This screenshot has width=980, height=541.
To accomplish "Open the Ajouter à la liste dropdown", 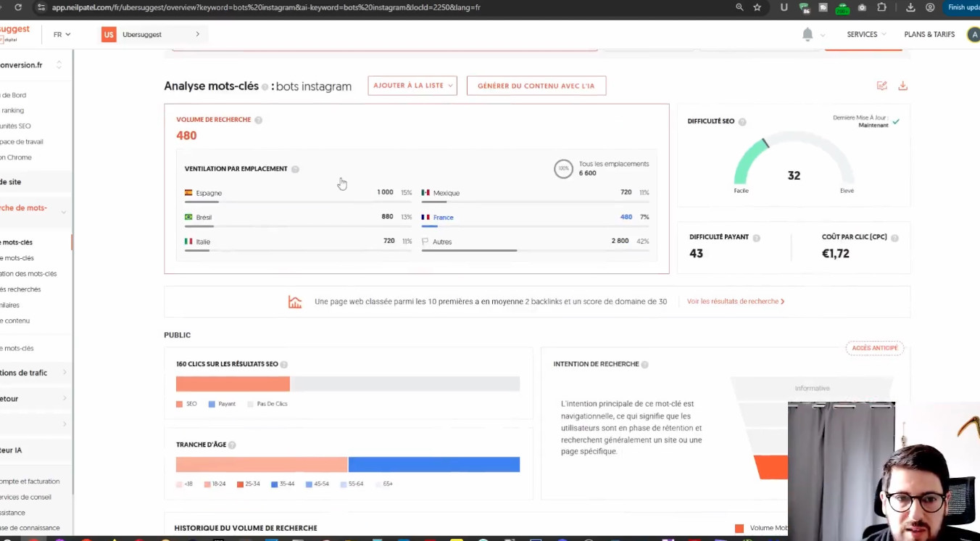I will point(412,86).
